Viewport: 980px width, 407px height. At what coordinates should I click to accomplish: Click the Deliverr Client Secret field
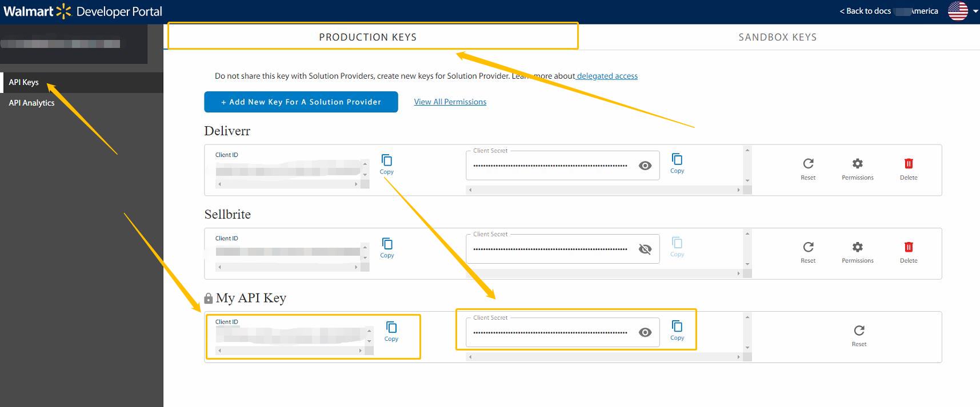pos(563,166)
